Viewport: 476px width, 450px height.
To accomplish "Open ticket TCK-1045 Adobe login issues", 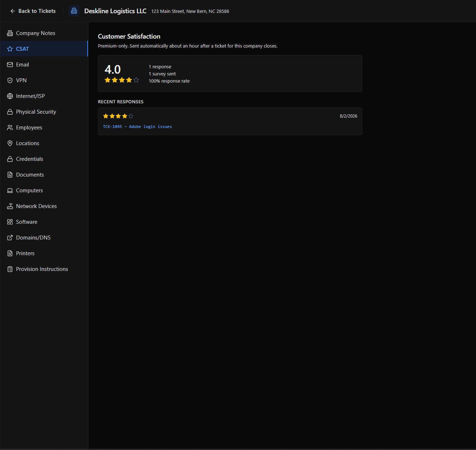I will 137,127.
